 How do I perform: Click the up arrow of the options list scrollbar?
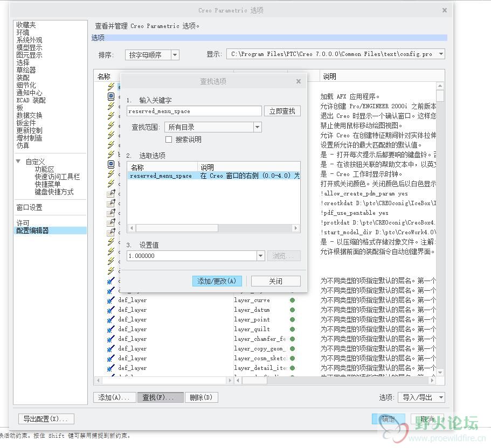click(440, 86)
